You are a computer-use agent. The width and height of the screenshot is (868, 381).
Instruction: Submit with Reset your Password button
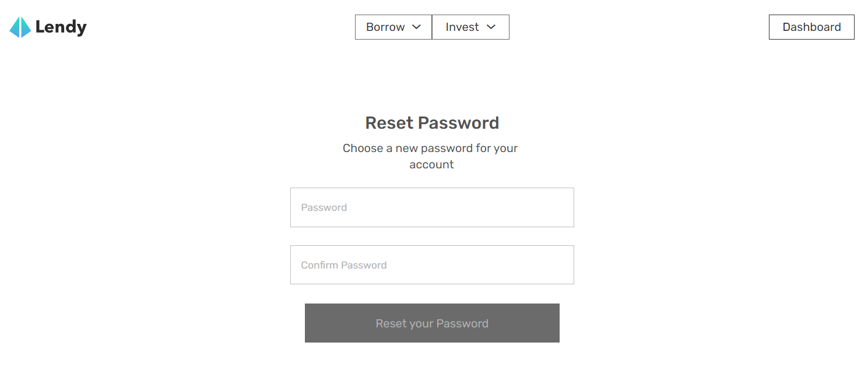pyautogui.click(x=432, y=323)
